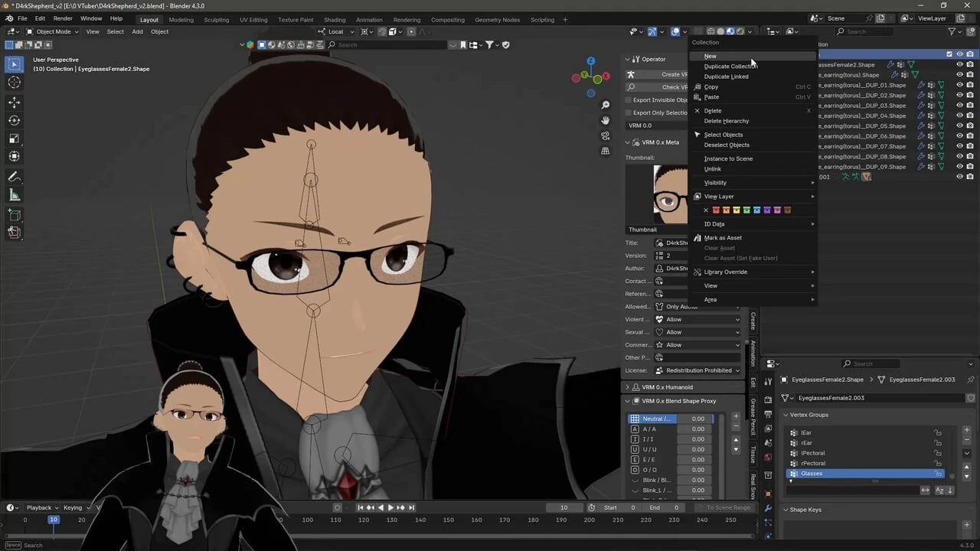Add a new vertex group with plus button
This screenshot has height=551, width=980.
966,430
